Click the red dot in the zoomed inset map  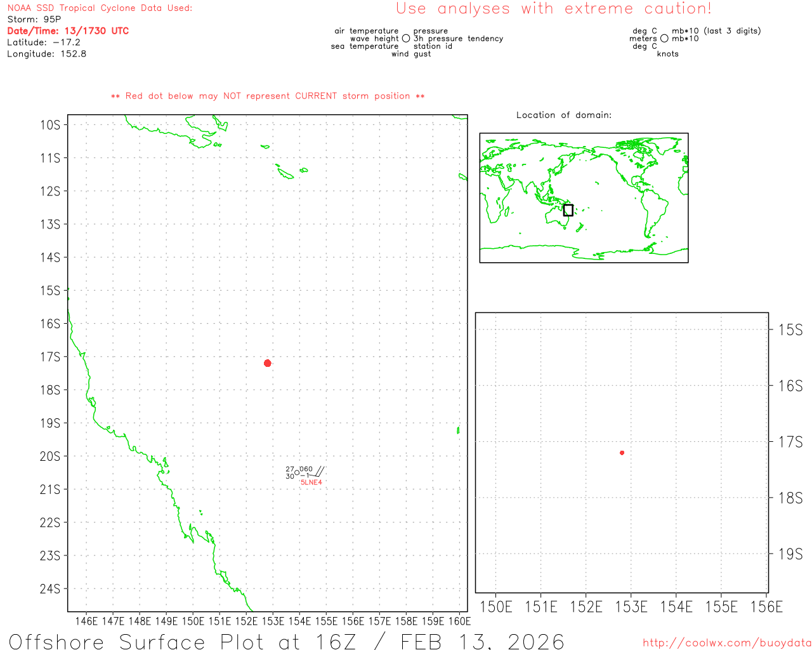(x=622, y=453)
